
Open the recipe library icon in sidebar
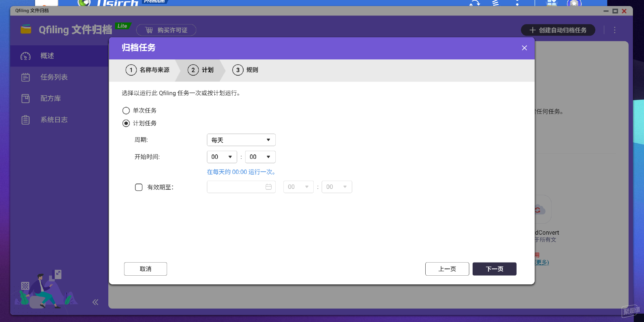point(25,98)
